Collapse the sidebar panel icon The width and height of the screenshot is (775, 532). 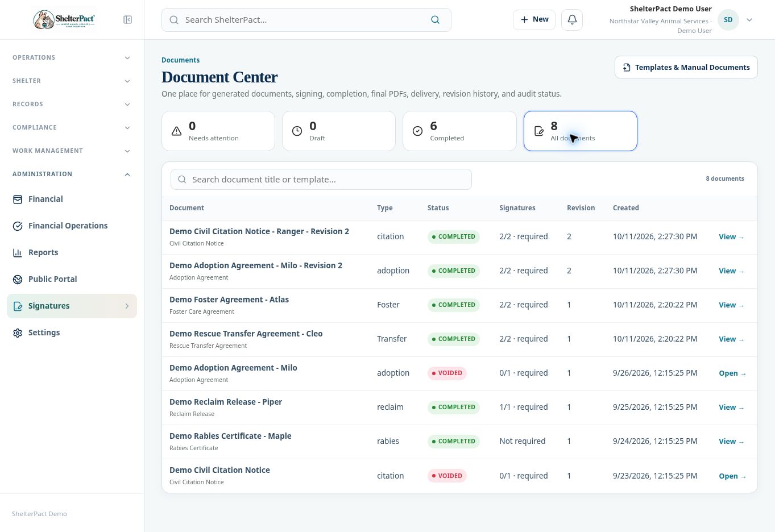[128, 20]
